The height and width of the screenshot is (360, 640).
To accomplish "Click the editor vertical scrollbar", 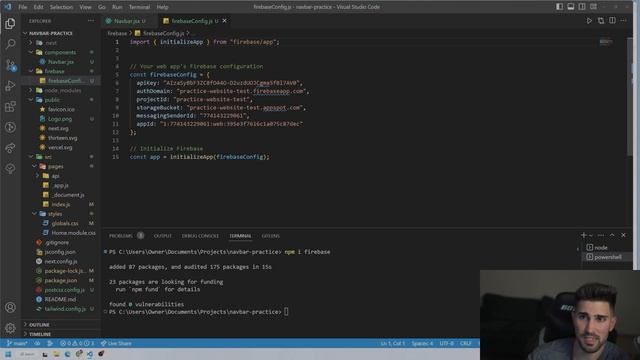I will click(629, 96).
